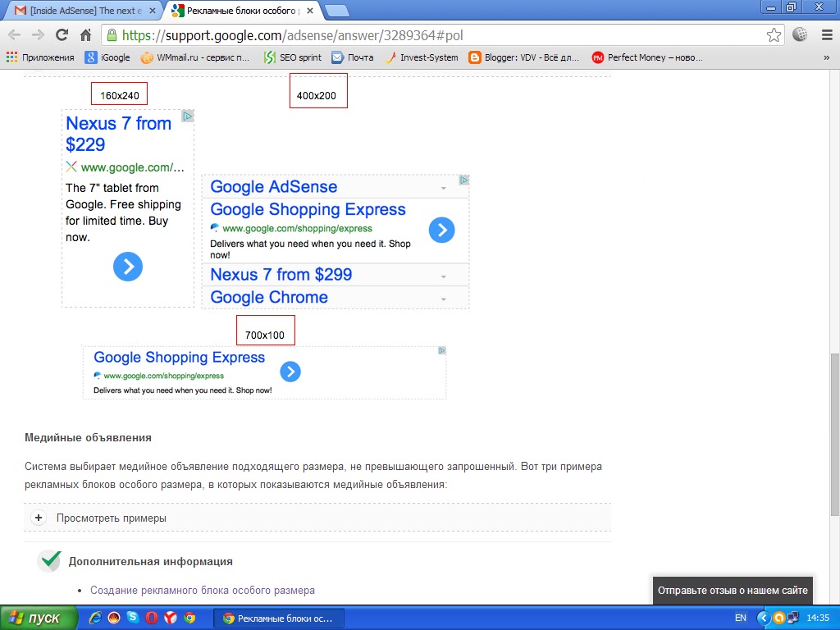Open the Chrome main menu

click(x=827, y=35)
